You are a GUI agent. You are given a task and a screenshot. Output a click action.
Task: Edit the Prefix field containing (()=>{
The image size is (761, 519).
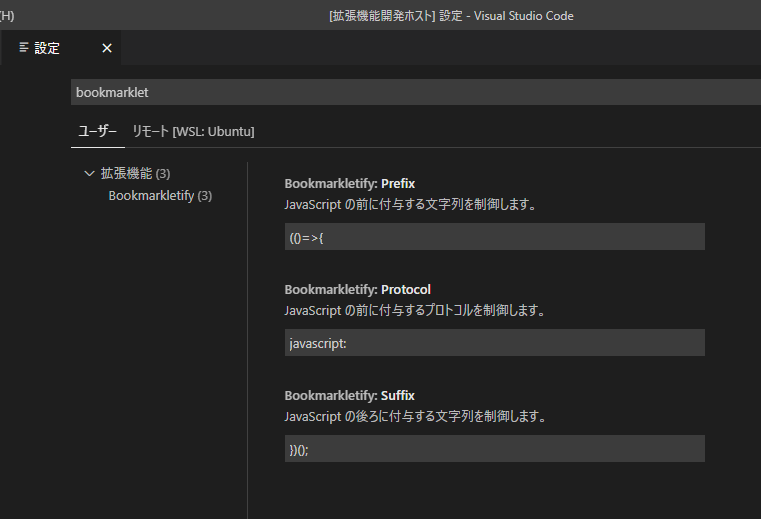[495, 237]
